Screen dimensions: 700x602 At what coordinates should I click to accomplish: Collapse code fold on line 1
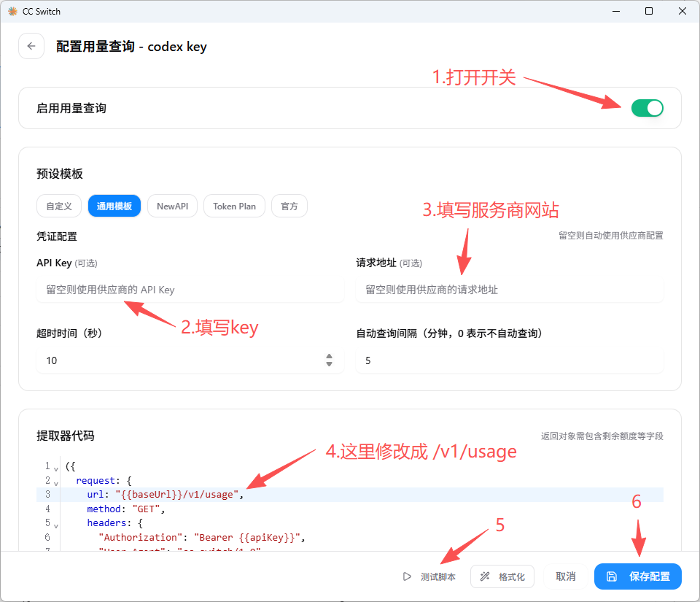pyautogui.click(x=56, y=469)
